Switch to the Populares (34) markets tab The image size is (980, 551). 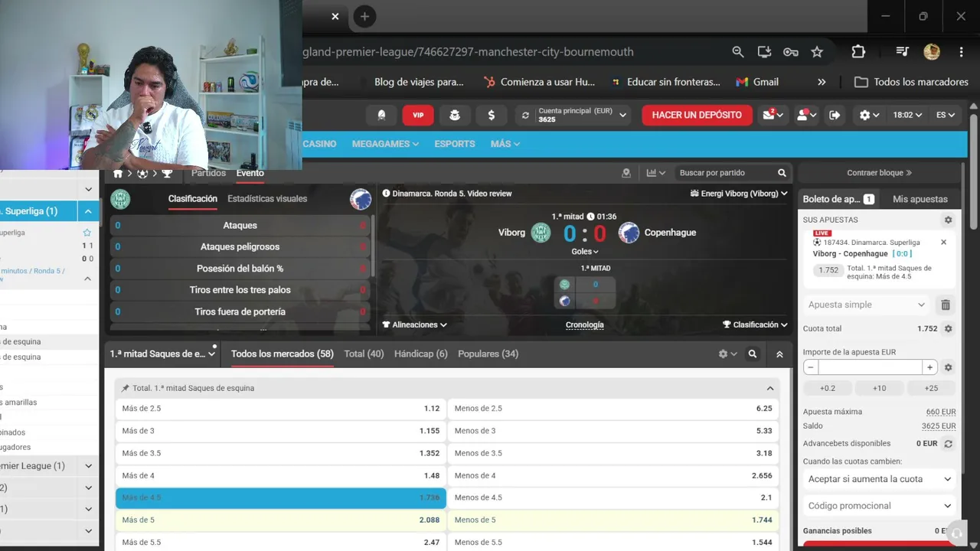488,354
